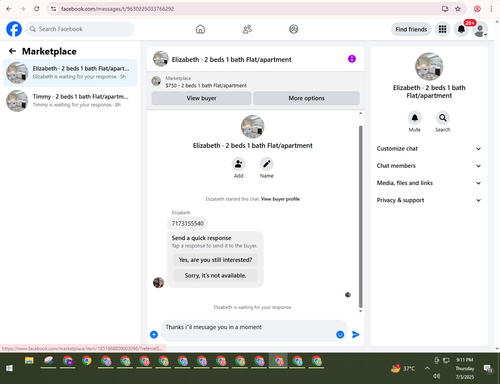Bookmark this page with the star
The image size is (500, 384).
458,9
